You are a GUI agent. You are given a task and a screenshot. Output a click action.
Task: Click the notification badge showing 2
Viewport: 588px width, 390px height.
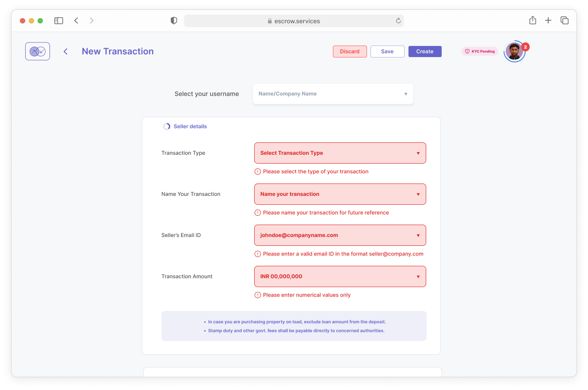coord(526,47)
